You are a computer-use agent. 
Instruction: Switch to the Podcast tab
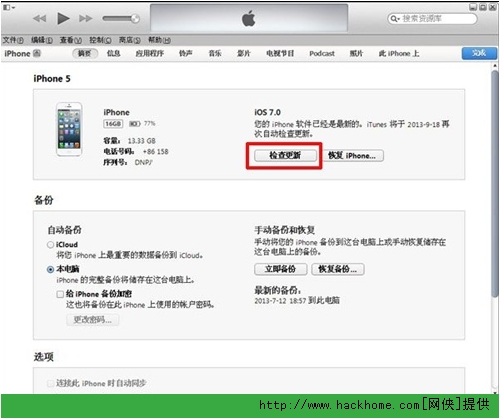pos(322,53)
